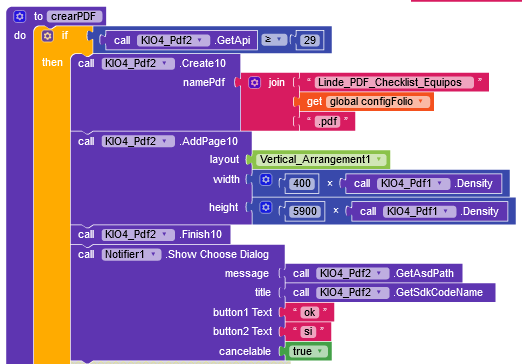Edit the crearPDF procedure name field

74,16
